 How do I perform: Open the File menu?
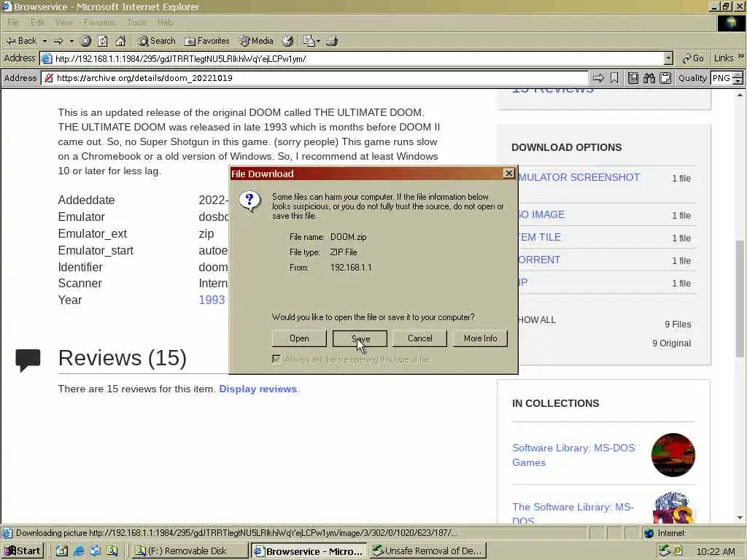pos(13,23)
